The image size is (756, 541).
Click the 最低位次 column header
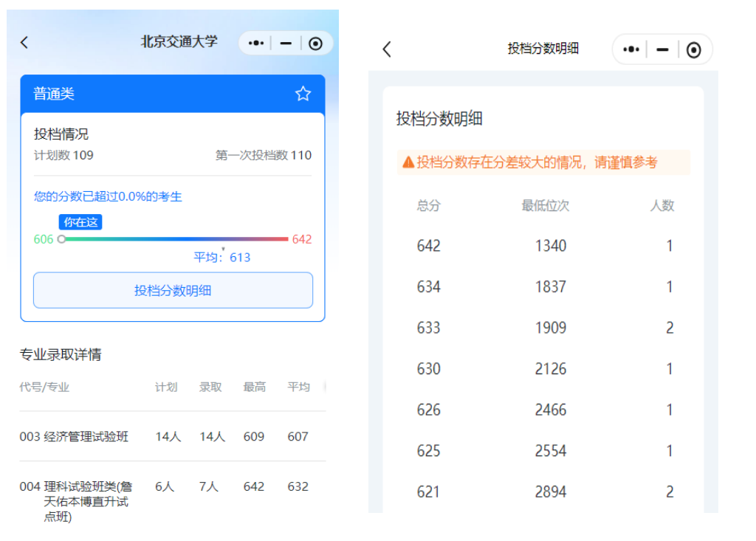[x=545, y=206]
